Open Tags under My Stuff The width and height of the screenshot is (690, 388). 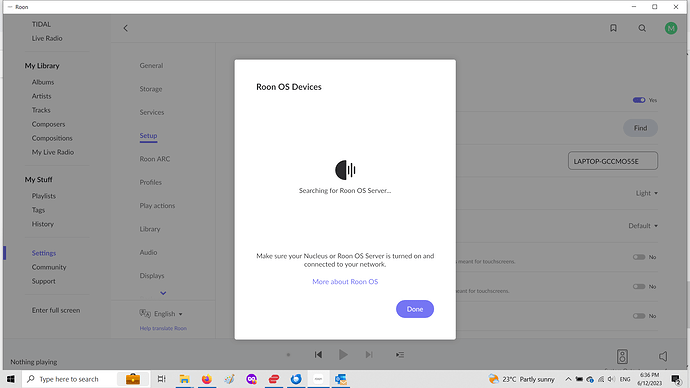pos(38,210)
